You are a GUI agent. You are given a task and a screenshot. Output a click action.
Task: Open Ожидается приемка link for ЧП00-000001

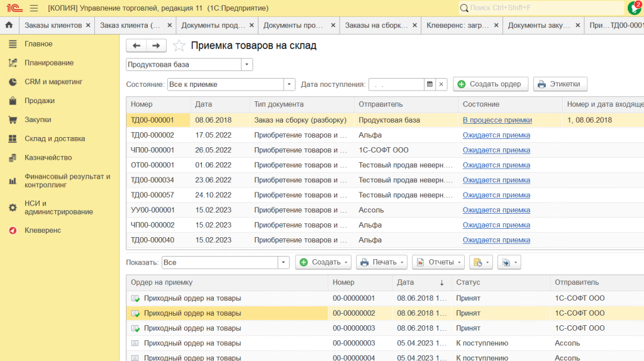pyautogui.click(x=496, y=150)
